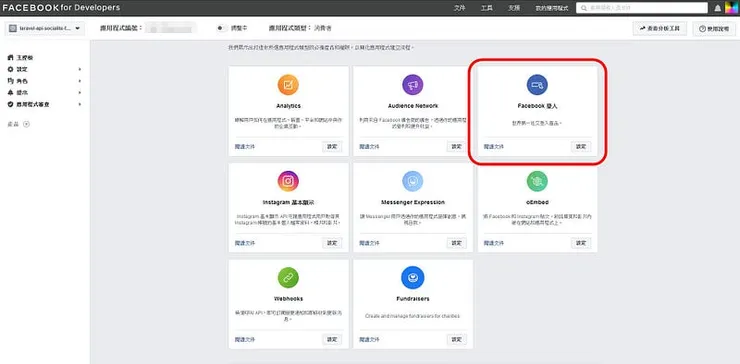
Task: Click the Webhooks green link icon
Action: point(288,278)
